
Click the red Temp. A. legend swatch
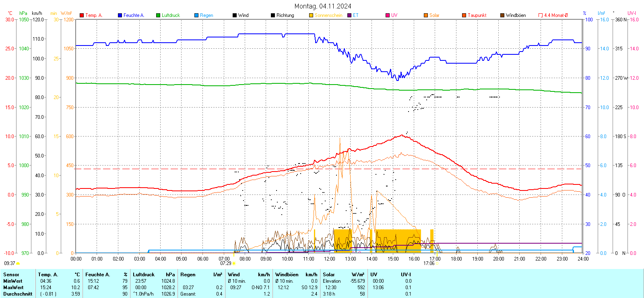click(x=82, y=15)
